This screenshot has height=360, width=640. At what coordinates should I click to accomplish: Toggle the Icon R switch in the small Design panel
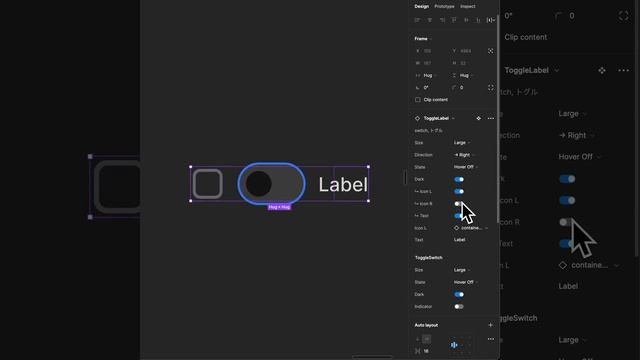(459, 204)
